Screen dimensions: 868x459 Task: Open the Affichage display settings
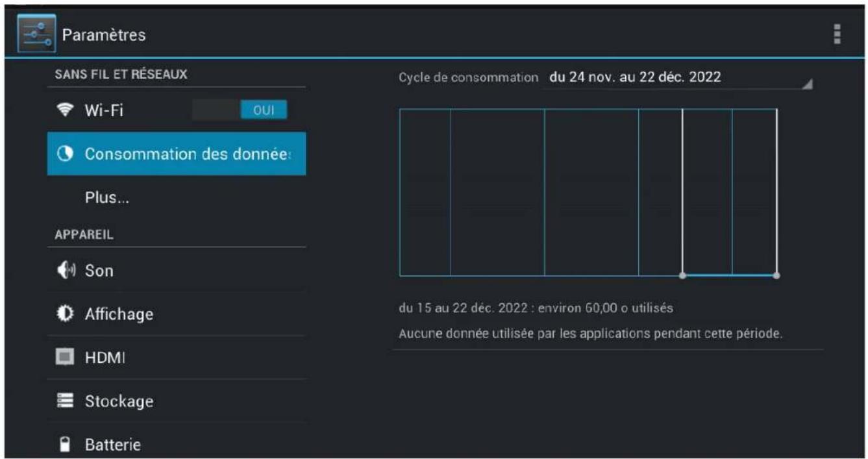(x=177, y=314)
